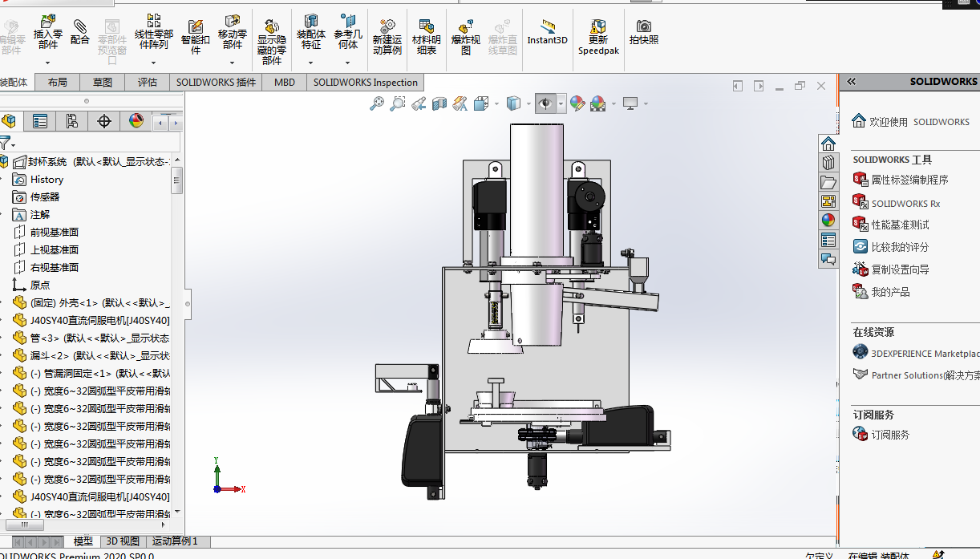Switch to the 评估 (Evaluate) tab
The image size is (980, 559).
tap(148, 82)
